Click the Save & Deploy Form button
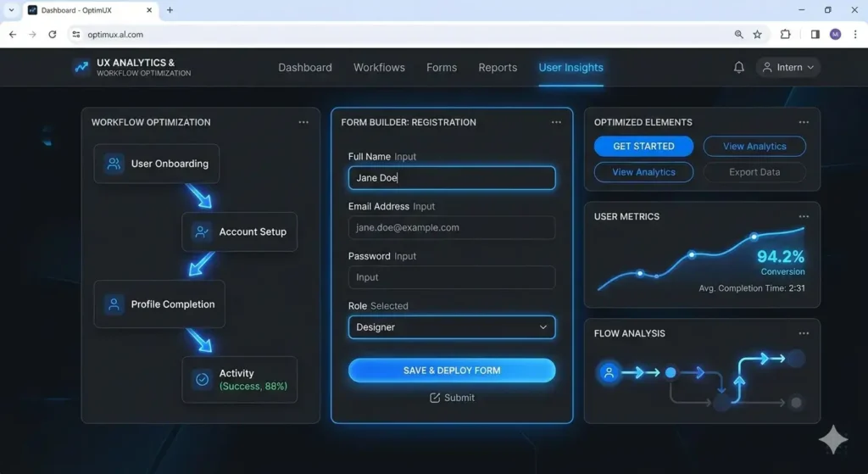 click(452, 371)
